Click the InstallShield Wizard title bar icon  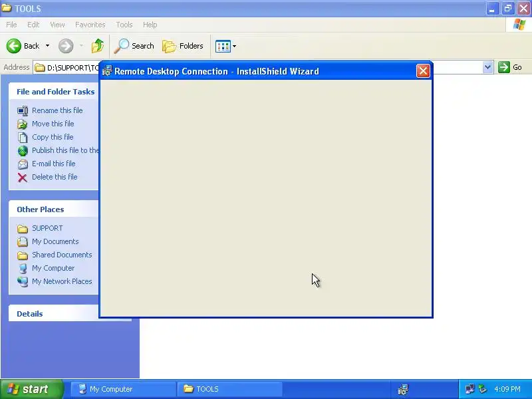coord(107,71)
